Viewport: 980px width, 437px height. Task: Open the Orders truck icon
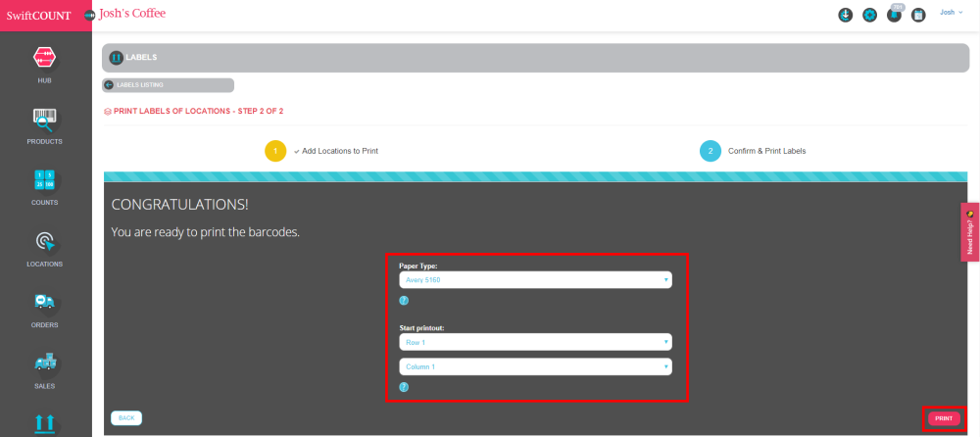point(44,302)
